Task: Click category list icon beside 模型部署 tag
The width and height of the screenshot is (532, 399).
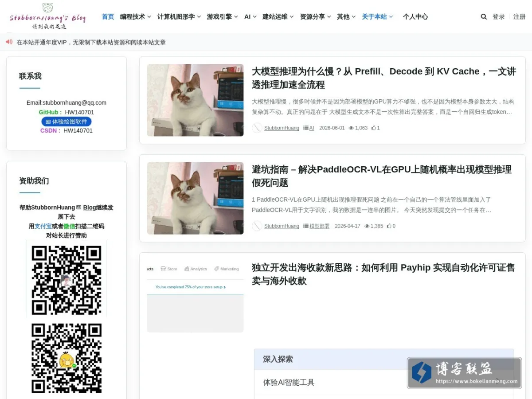Action: pyautogui.click(x=306, y=226)
